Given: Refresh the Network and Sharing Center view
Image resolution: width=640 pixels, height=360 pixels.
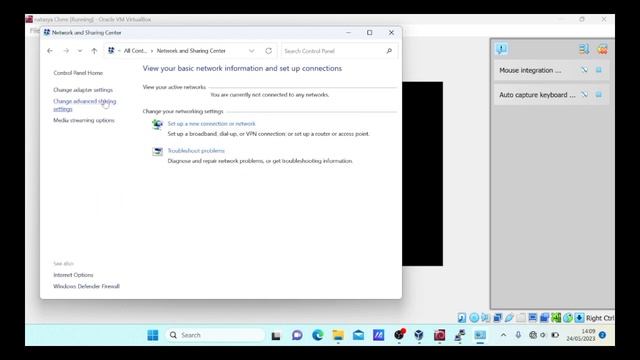Looking at the screenshot, I should coord(268,51).
